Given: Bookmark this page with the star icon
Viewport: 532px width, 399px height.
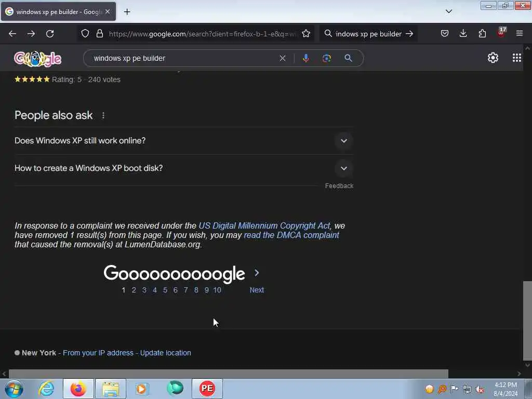Looking at the screenshot, I should 306,34.
